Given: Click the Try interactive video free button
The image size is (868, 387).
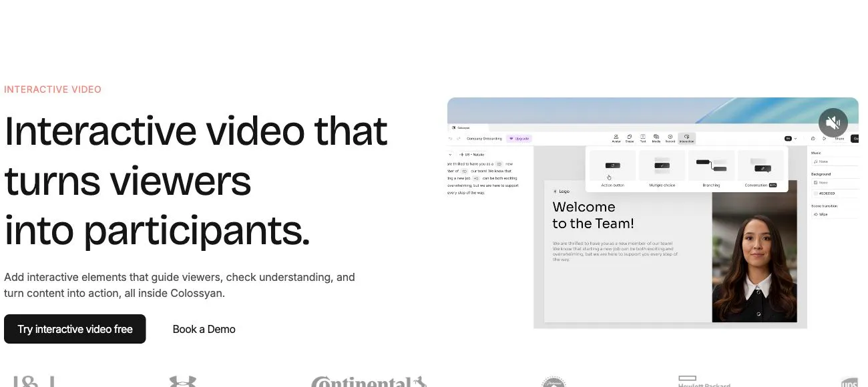Looking at the screenshot, I should tap(75, 329).
